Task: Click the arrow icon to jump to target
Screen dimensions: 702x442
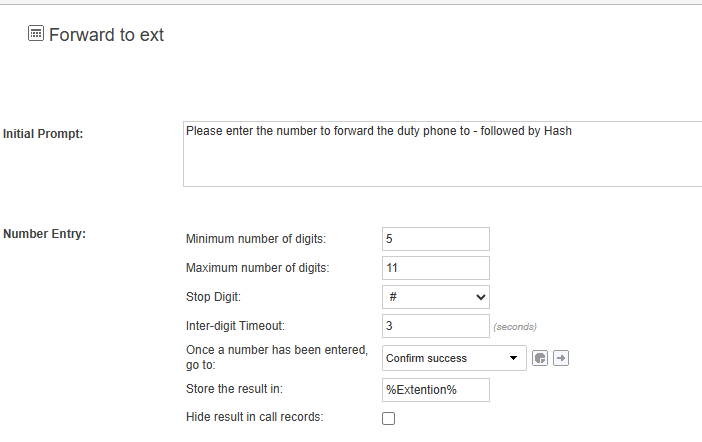Action: (x=561, y=358)
